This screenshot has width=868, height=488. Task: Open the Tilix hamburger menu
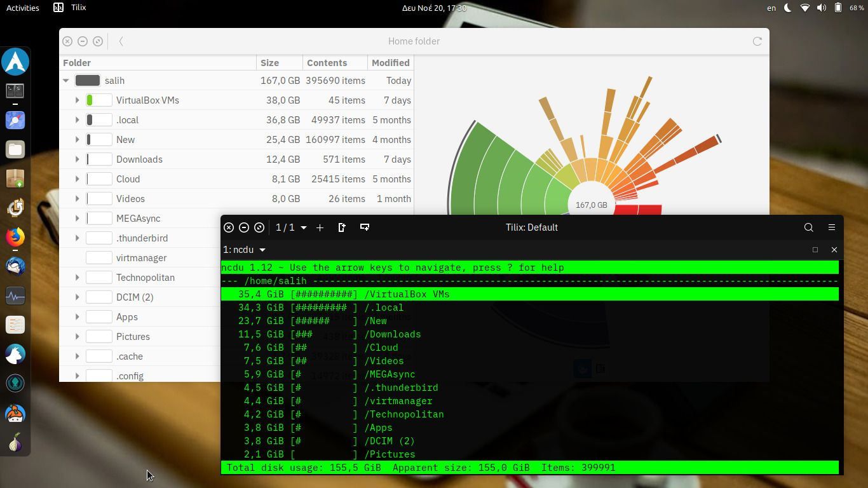(x=831, y=227)
